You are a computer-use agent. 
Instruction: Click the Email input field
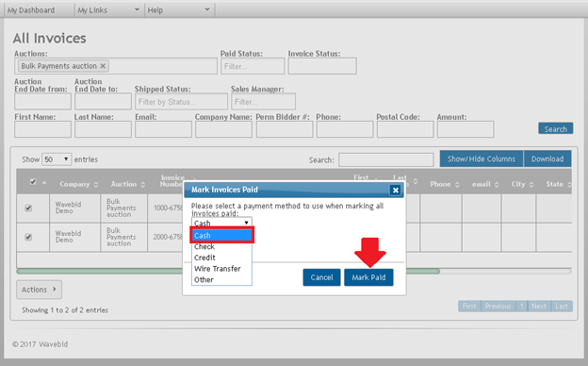pos(164,129)
